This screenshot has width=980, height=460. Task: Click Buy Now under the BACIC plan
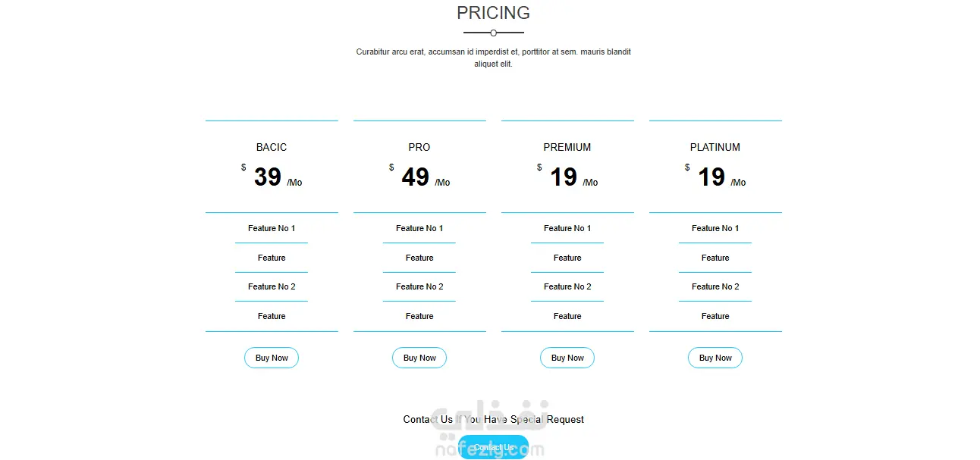click(272, 358)
